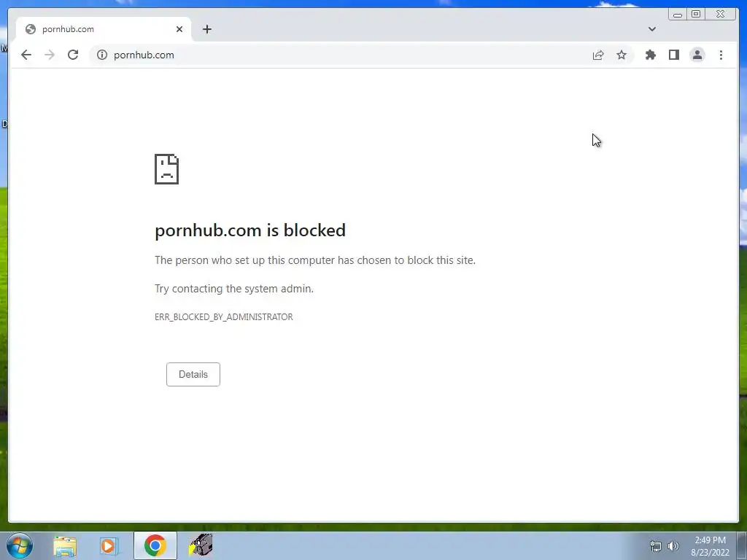747x560 pixels.
Task: Minimize the Chrome window
Action: point(678,15)
